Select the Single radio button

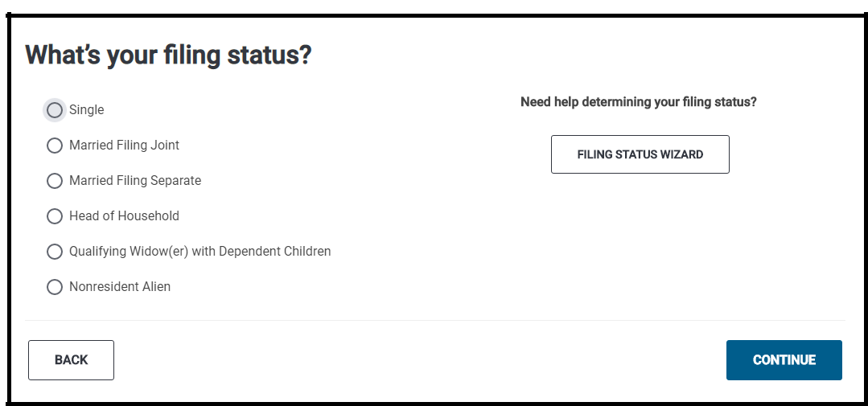coord(54,110)
